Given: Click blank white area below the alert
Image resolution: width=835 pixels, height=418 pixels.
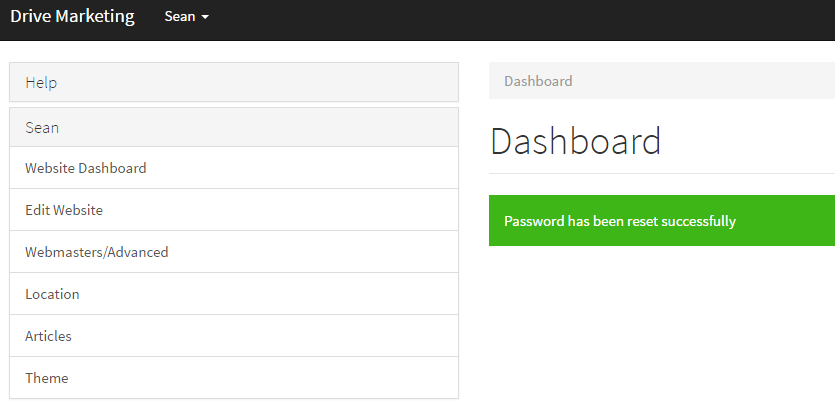Looking at the screenshot, I should pos(660,330).
